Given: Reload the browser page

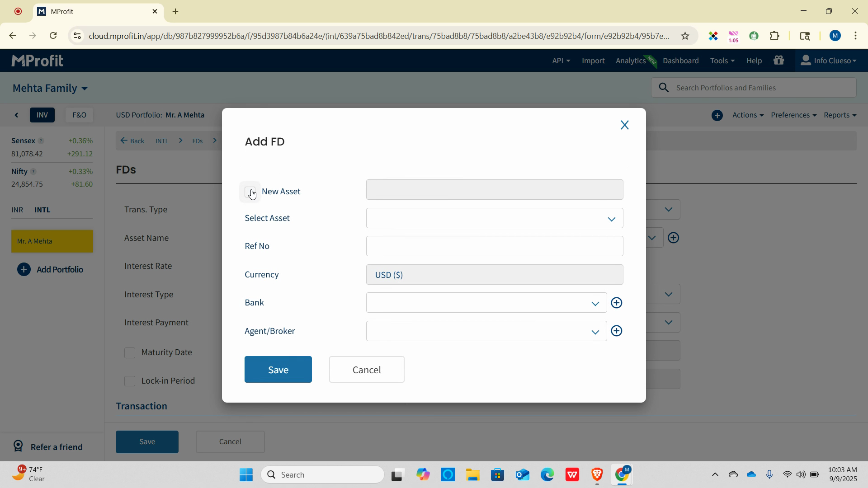Looking at the screenshot, I should (53, 36).
